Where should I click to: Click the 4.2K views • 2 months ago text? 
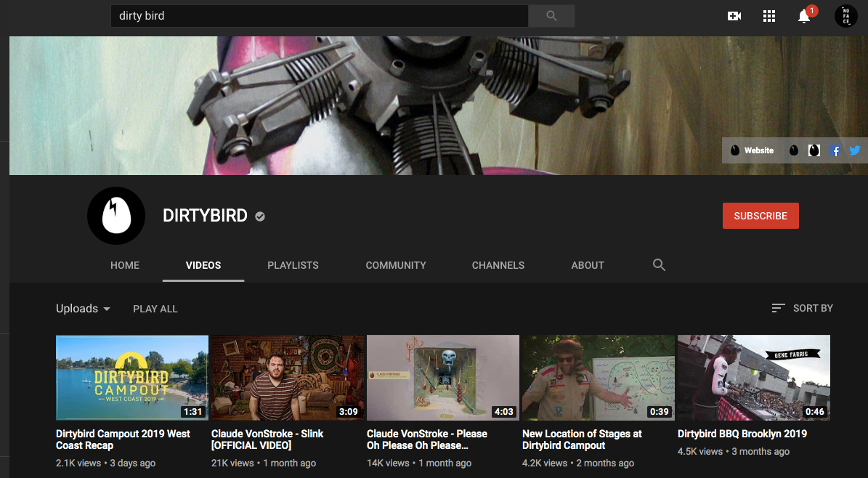[x=578, y=463]
